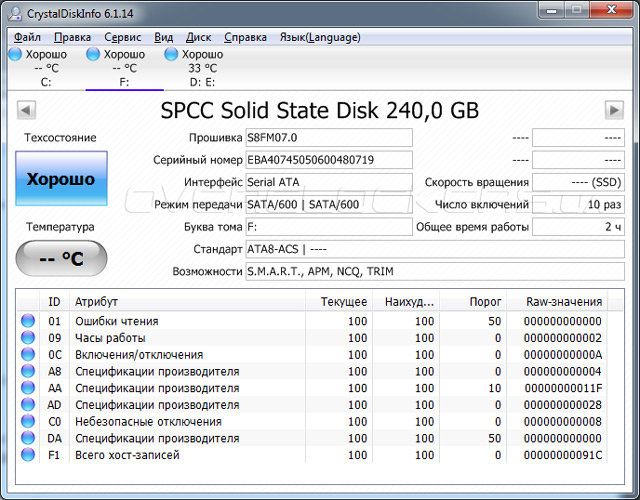This screenshot has height=500, width=640.
Task: Open the Файл menu
Action: pos(27,37)
